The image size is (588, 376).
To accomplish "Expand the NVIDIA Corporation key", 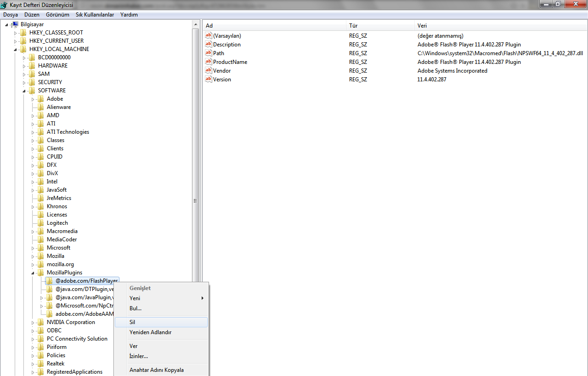I will 33,322.
